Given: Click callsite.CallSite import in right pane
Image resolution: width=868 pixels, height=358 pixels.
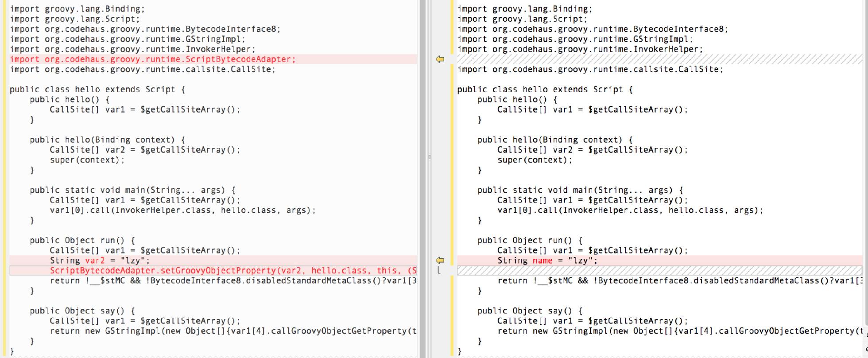Looking at the screenshot, I should pyautogui.click(x=590, y=70).
